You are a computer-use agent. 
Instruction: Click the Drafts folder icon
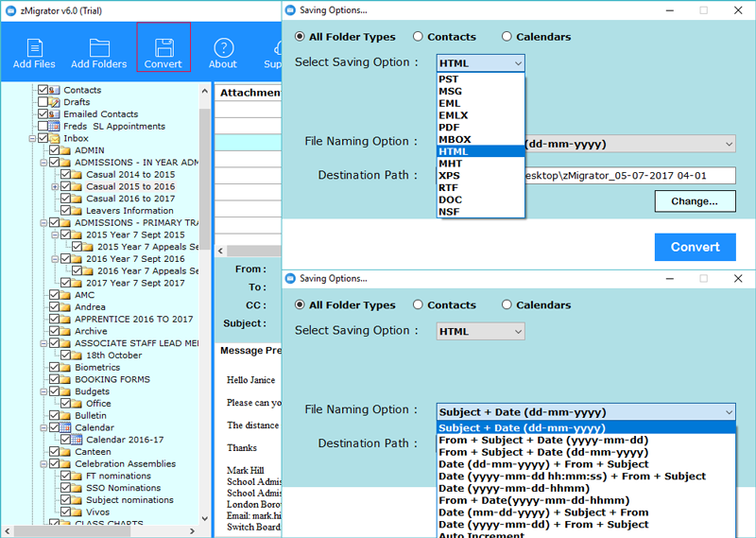click(54, 102)
